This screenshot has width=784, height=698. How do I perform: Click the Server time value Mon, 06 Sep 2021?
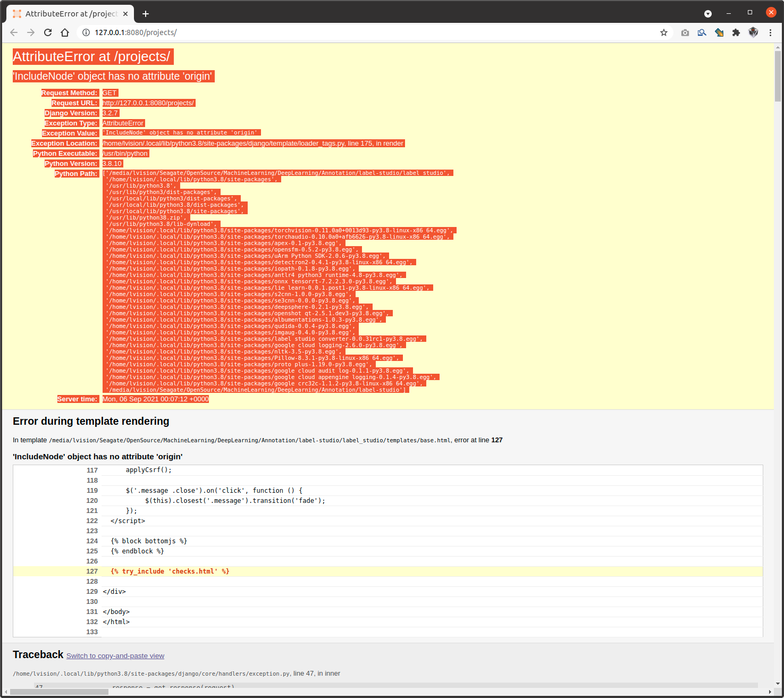point(156,399)
